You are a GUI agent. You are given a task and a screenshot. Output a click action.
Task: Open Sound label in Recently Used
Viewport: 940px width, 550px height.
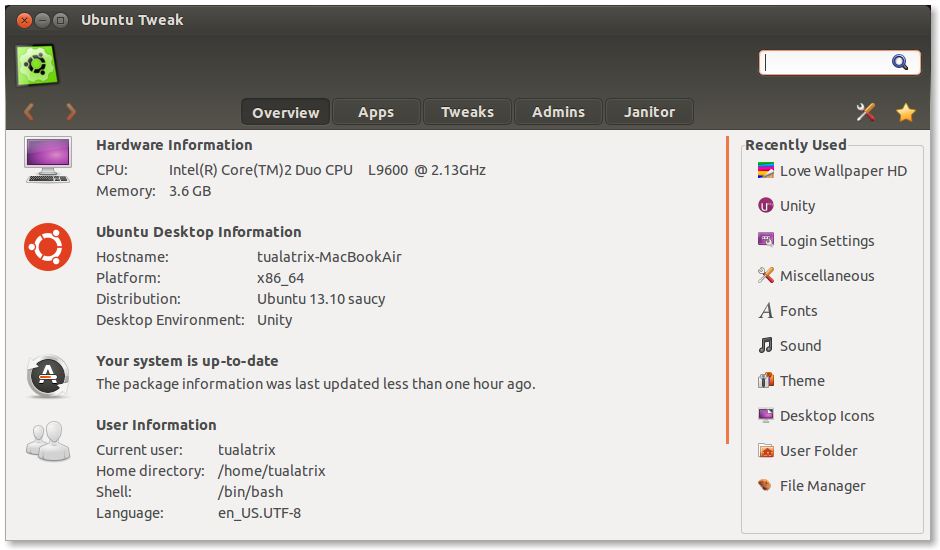pos(800,346)
